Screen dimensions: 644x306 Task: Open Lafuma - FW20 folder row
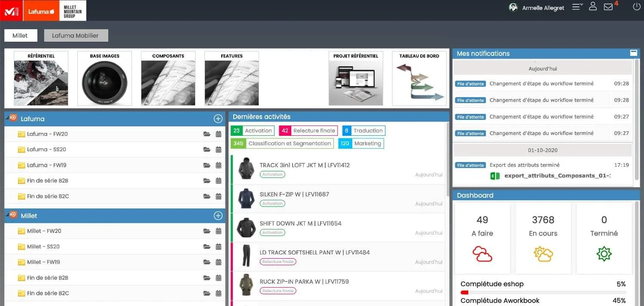(115, 134)
